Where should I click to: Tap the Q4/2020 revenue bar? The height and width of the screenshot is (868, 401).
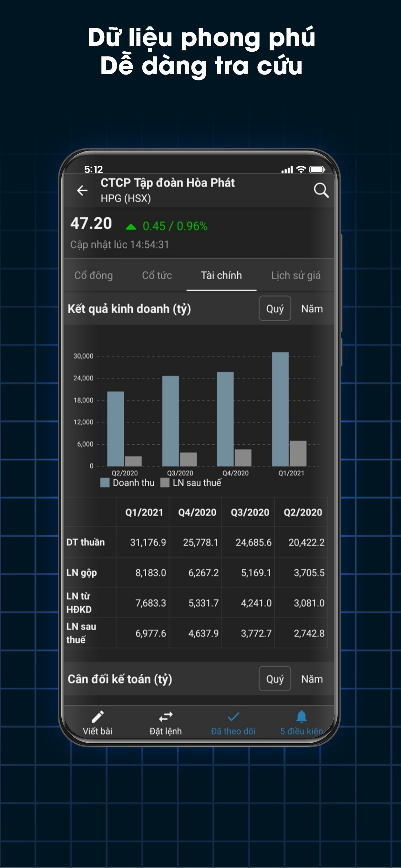(225, 419)
